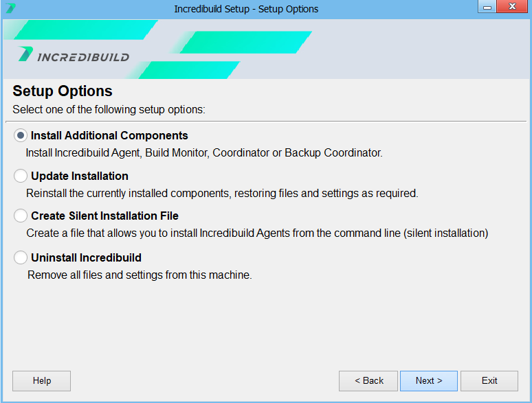532x403 pixels.
Task: Click the Incredibuild icon in the title bar
Action: pyautogui.click(x=10, y=9)
